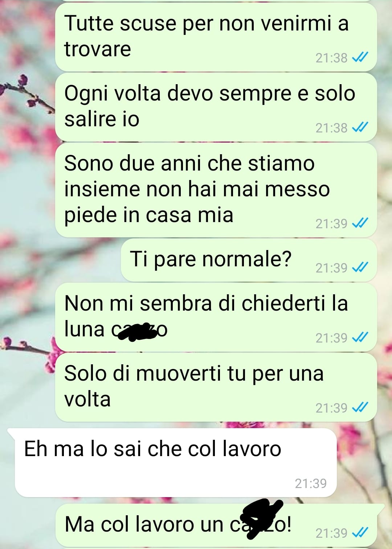This screenshot has width=392, height=549.
Task: Tap the 'Ti pare normale?' message bubble
Action: [249, 260]
